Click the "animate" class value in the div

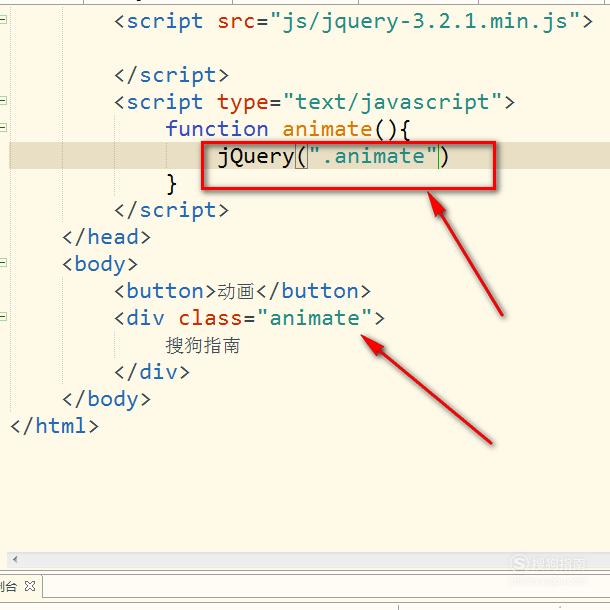pos(314,318)
